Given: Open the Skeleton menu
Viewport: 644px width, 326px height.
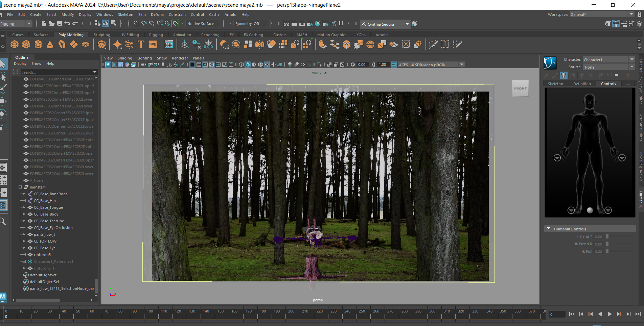Looking at the screenshot, I should coord(125,15).
